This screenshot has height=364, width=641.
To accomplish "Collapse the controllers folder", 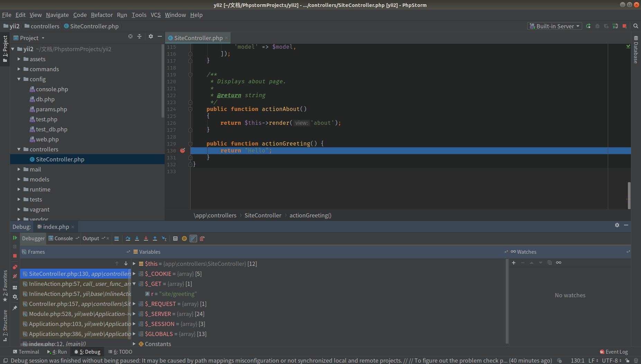I will pos(19,149).
